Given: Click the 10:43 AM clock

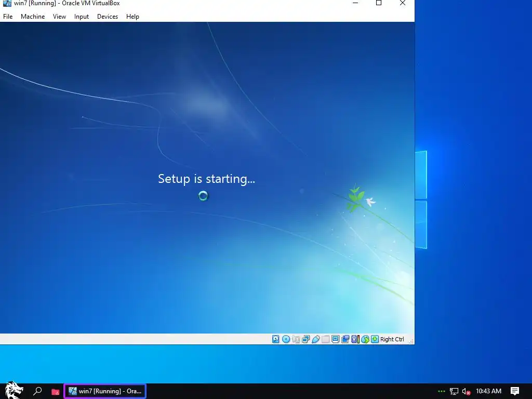Looking at the screenshot, I should coord(488,391).
